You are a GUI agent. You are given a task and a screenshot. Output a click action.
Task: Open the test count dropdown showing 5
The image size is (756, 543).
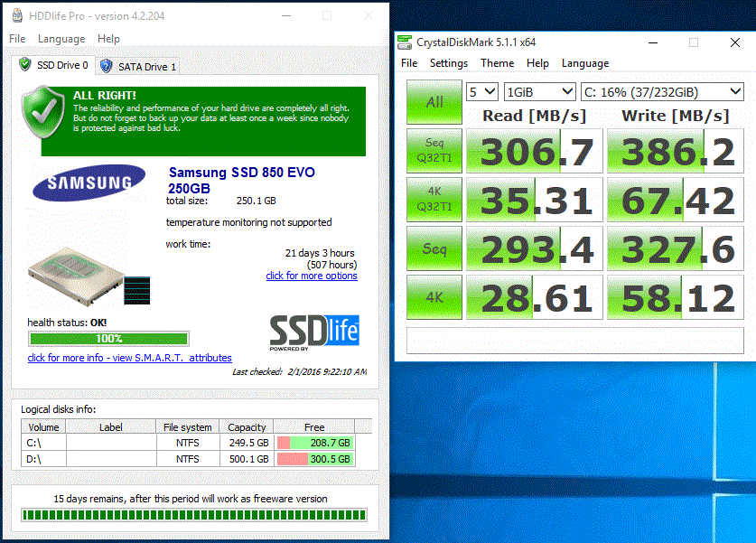click(481, 91)
